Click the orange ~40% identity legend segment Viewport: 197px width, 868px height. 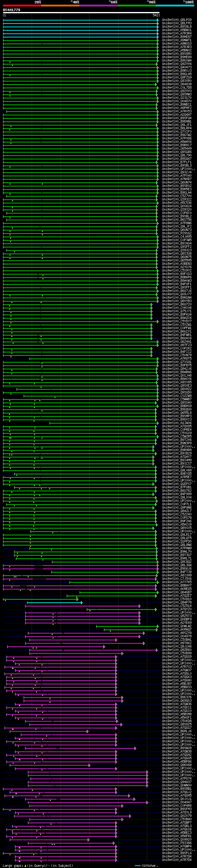[x=60, y=6]
